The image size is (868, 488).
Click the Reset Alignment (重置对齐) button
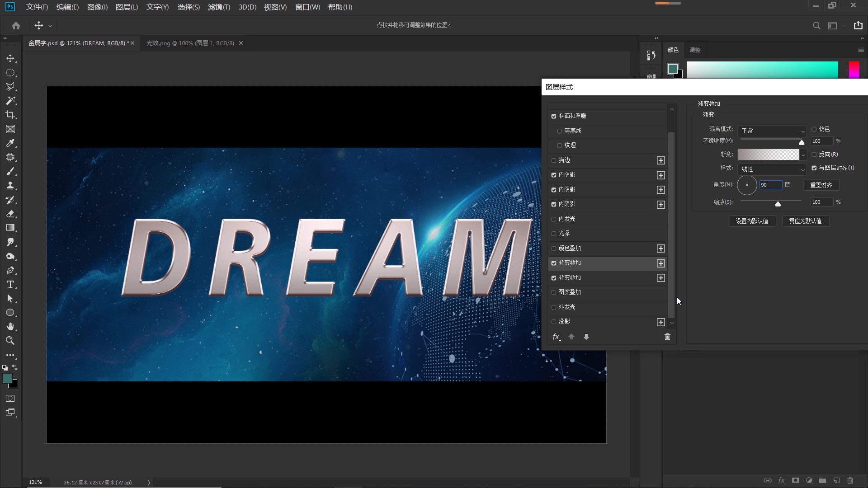tap(821, 185)
